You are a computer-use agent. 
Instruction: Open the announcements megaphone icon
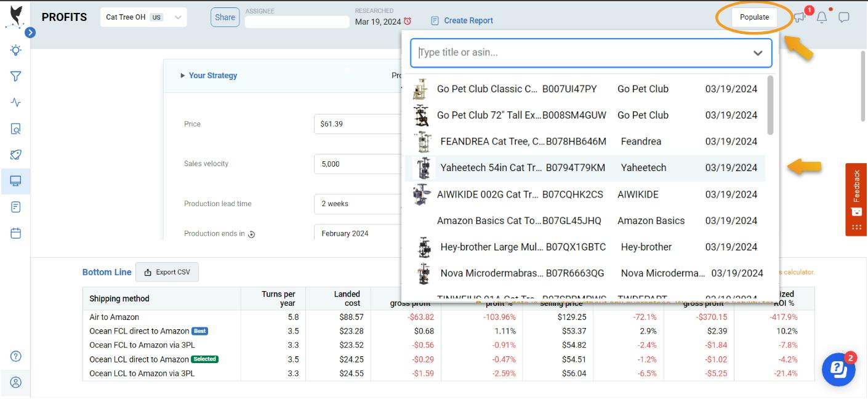800,17
